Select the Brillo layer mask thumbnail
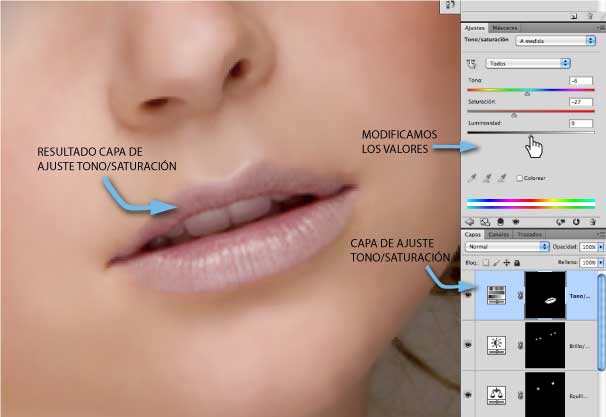This screenshot has width=606, height=417. point(545,345)
